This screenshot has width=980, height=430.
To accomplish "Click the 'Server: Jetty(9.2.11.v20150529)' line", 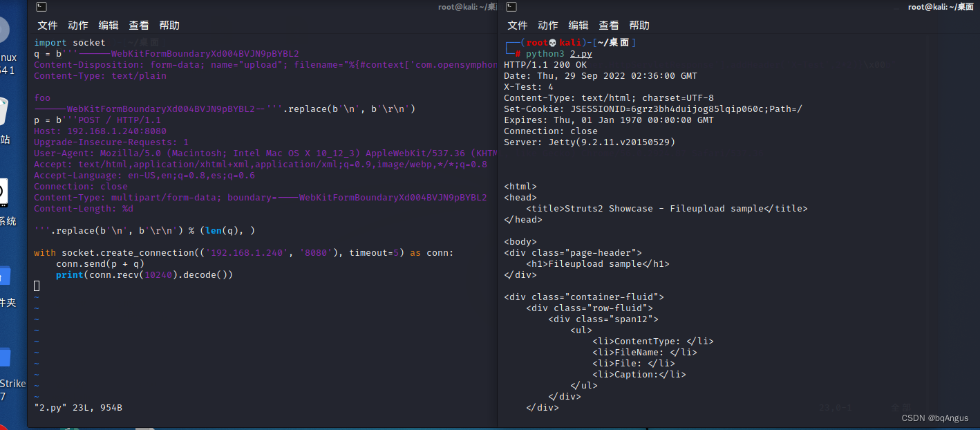I will (x=590, y=142).
